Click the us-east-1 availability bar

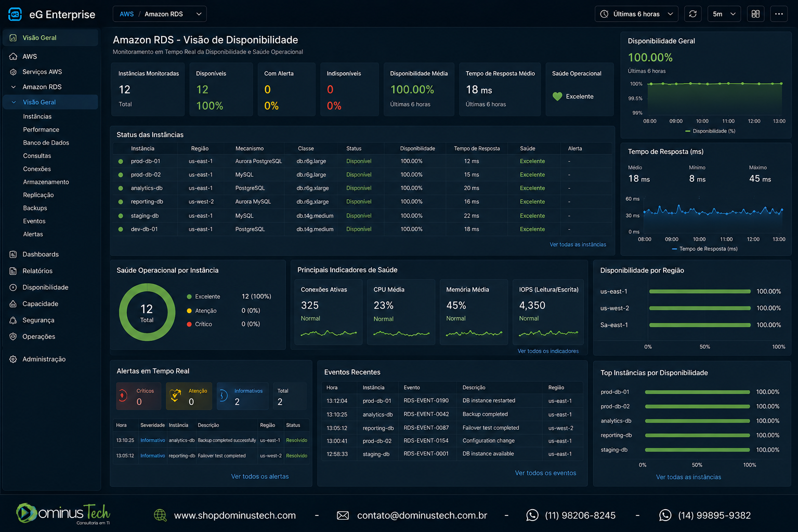tap(700, 291)
